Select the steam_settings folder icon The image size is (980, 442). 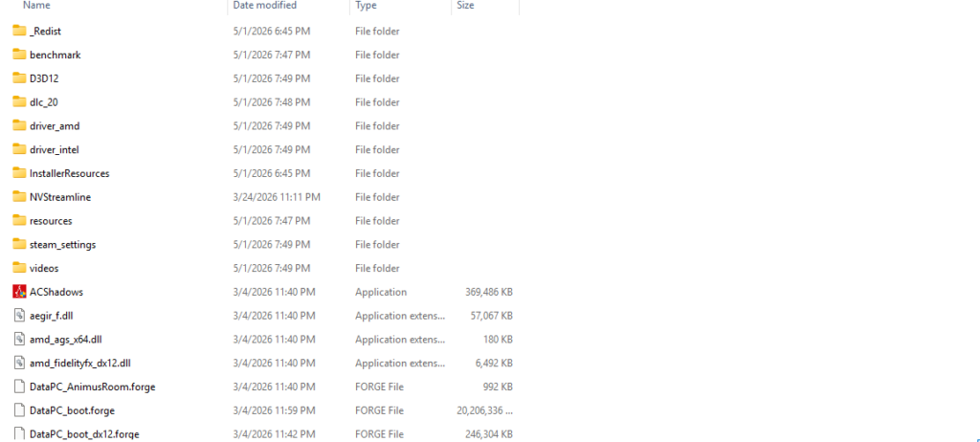point(19,245)
